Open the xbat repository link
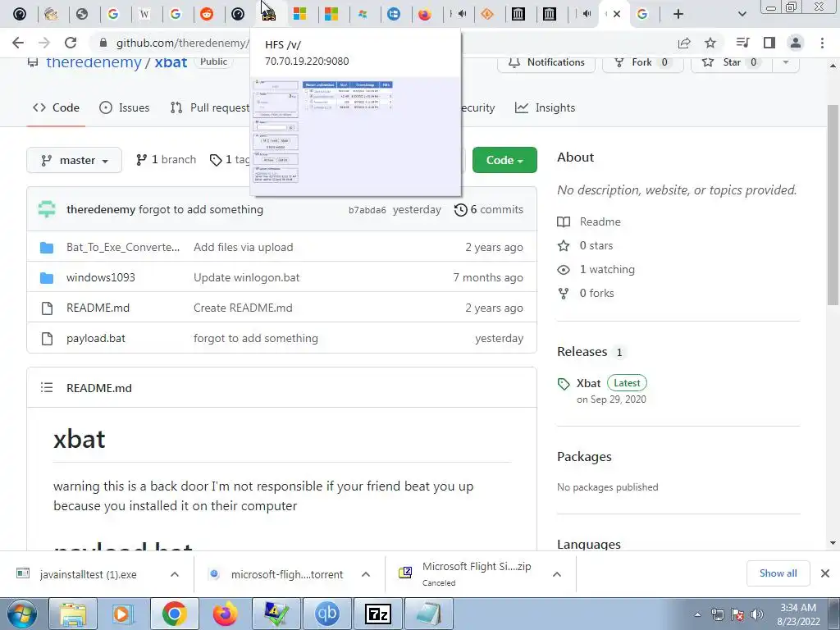 tap(171, 62)
